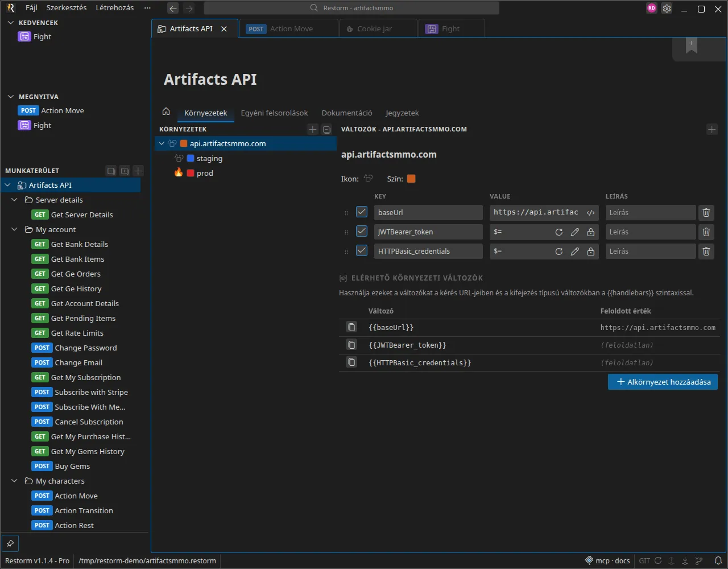
Task: Open the overflow menu with three dots
Action: click(x=148, y=8)
